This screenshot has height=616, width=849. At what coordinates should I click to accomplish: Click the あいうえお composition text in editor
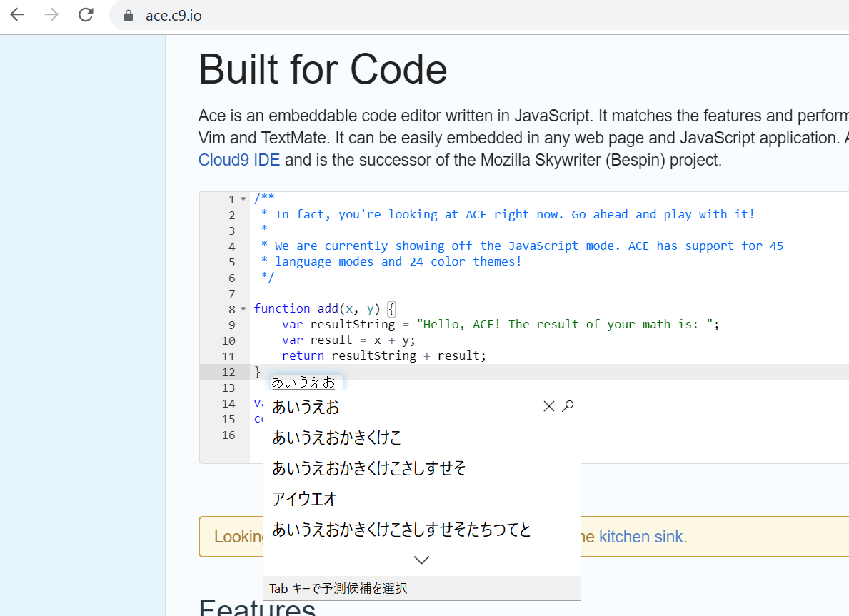303,382
